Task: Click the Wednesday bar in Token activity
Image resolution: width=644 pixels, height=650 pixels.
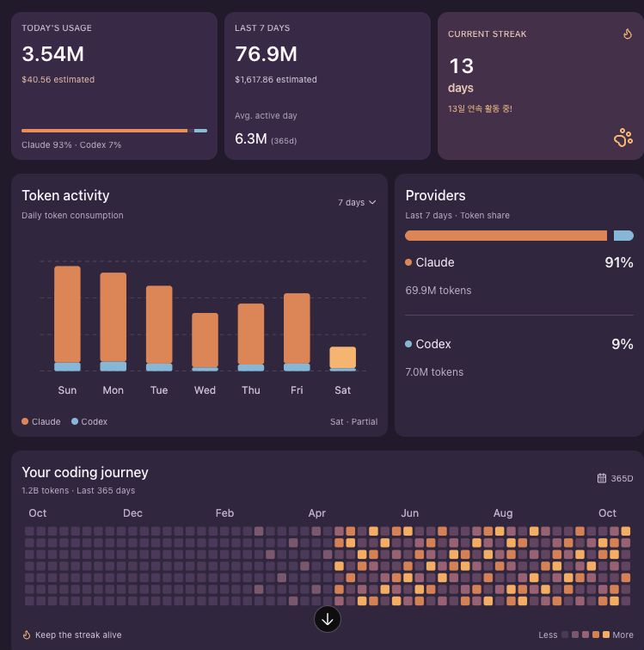Action: (205, 341)
